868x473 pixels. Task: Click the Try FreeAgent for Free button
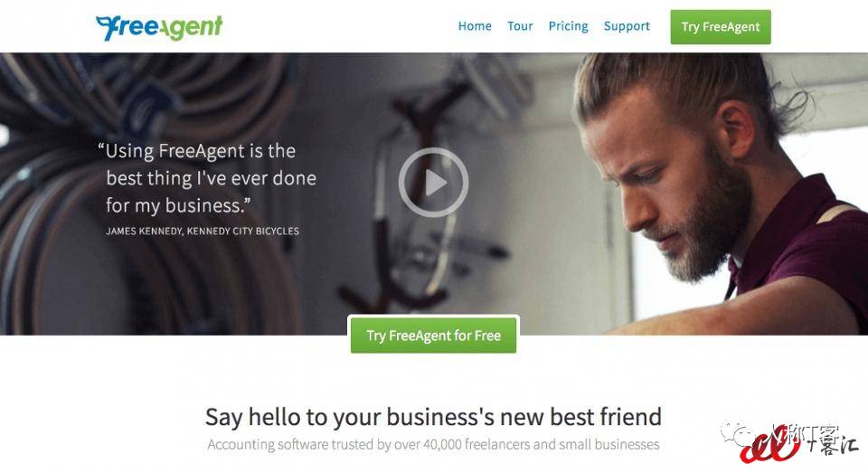tap(433, 335)
